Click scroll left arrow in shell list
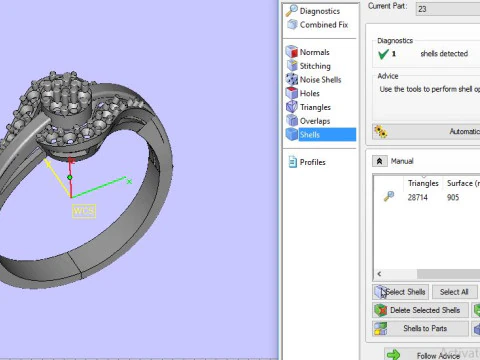 379,274
